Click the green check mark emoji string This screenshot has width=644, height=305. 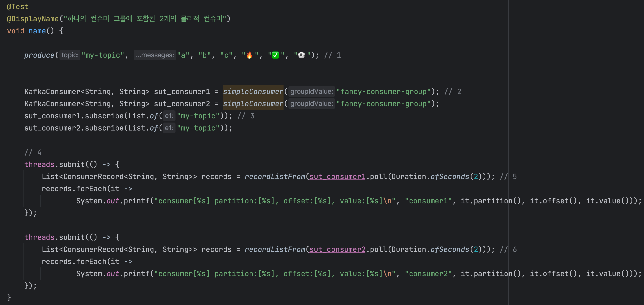click(x=276, y=55)
